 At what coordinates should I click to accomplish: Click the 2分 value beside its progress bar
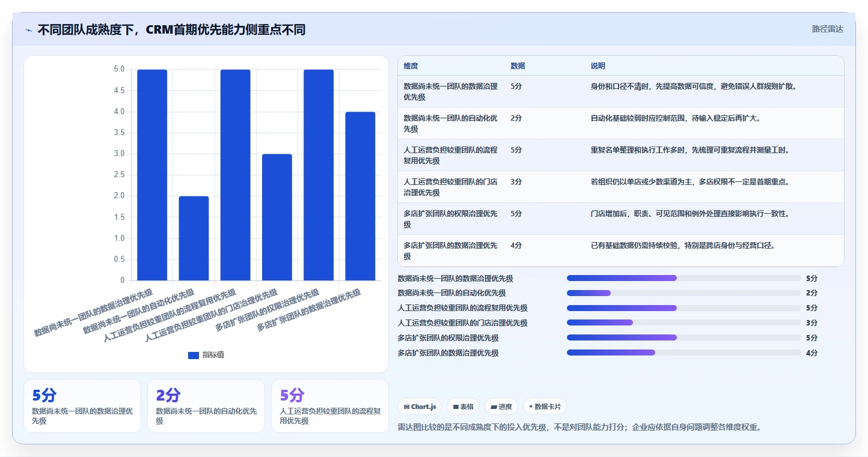coord(811,293)
